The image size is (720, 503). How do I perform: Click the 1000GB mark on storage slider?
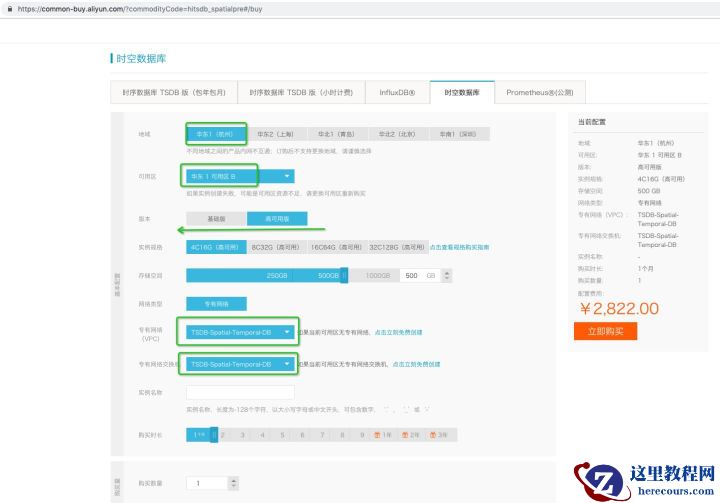377,276
